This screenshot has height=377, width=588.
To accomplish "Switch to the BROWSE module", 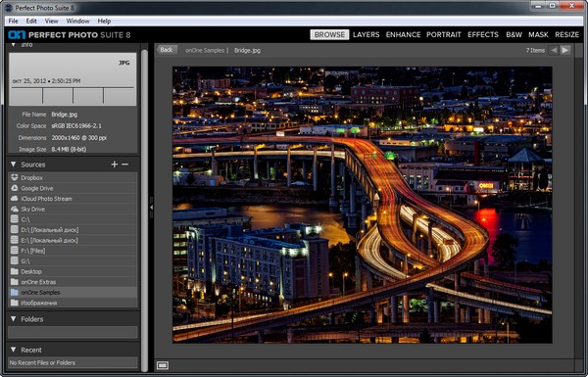I will click(329, 35).
